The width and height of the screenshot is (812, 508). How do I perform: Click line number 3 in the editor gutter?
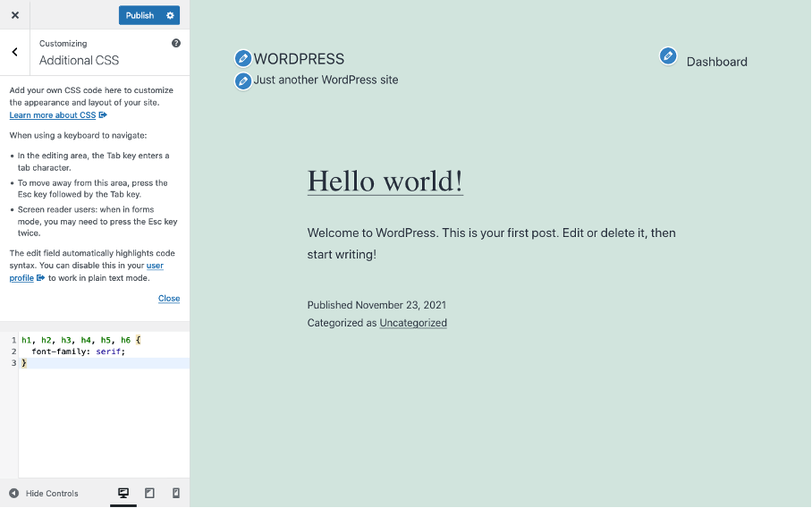click(x=13, y=362)
